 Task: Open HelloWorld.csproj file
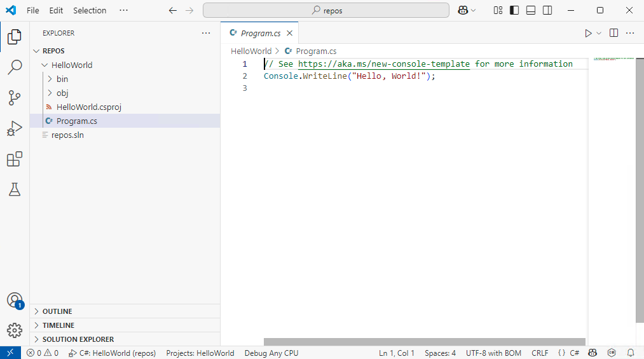coord(125,107)
